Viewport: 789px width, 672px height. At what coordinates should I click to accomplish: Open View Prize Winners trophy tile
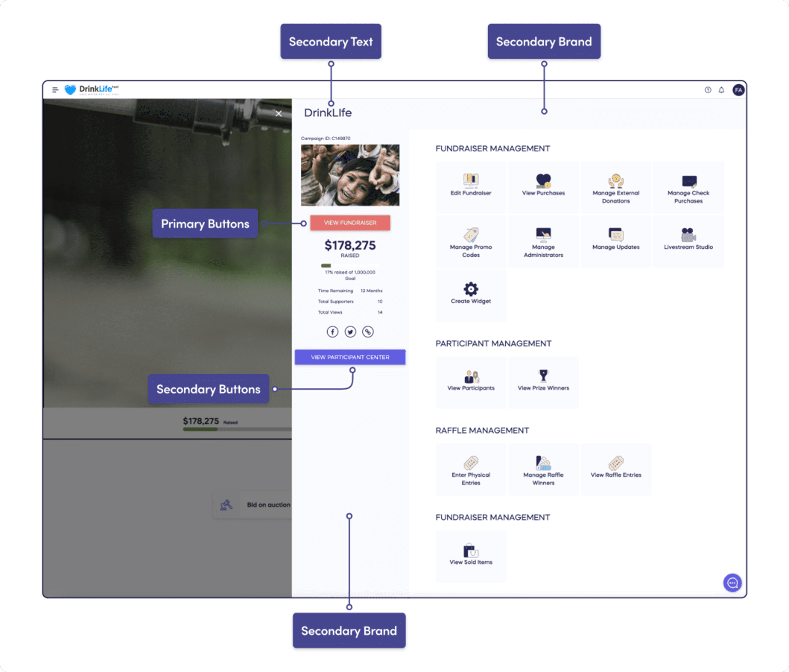[x=543, y=381]
